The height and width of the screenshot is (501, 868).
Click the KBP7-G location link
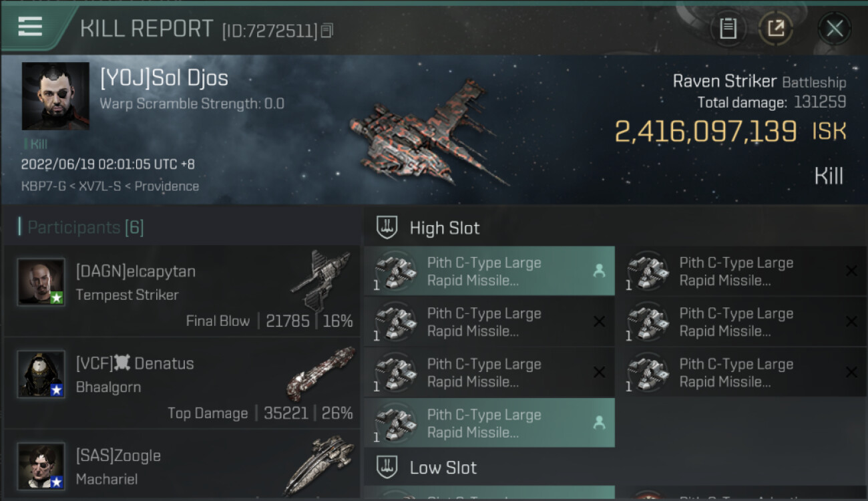point(43,186)
